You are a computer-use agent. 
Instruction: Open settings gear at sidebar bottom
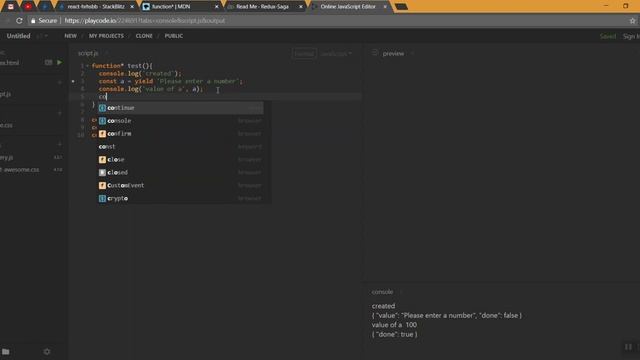[47, 351]
